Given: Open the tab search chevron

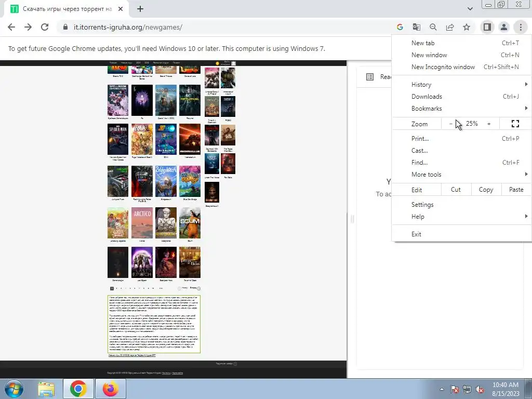Looking at the screenshot, I should (x=470, y=9).
